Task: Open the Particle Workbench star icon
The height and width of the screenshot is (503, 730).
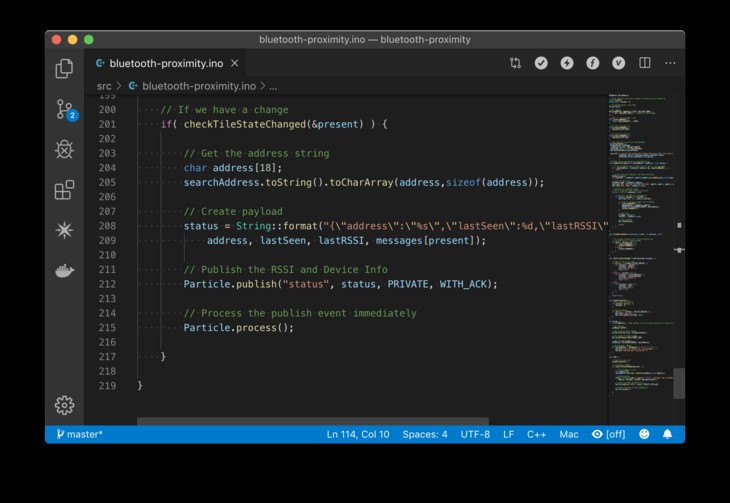Action: click(x=64, y=230)
